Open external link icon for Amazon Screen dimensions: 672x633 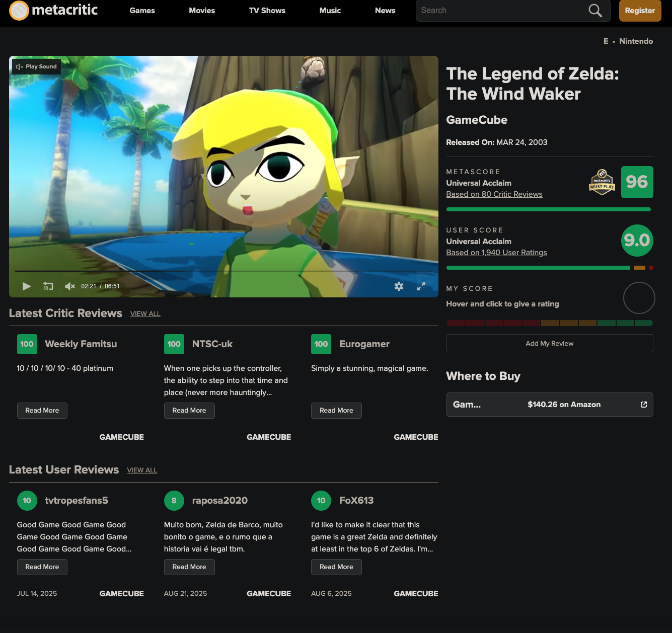point(643,405)
